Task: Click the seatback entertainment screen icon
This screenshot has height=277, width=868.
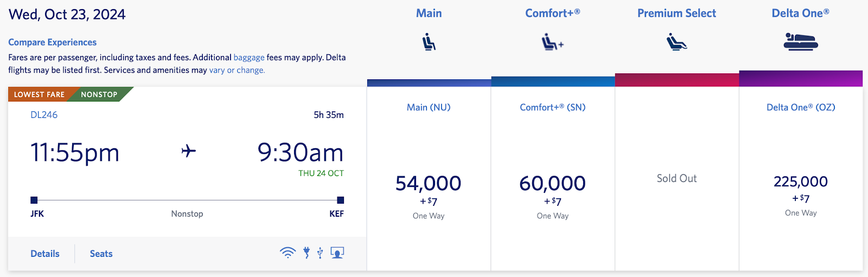Action: (337, 253)
